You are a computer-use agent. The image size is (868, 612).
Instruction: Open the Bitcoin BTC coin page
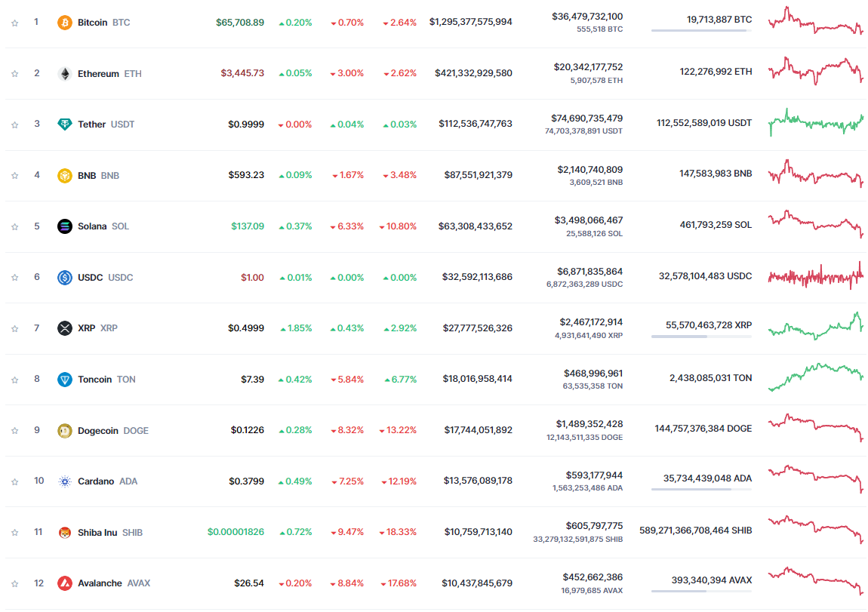click(x=104, y=23)
